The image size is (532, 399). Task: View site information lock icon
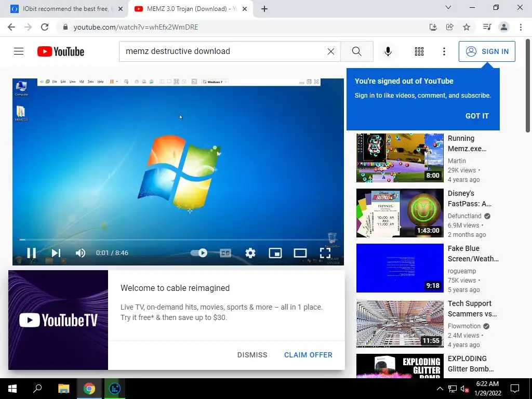(x=65, y=27)
